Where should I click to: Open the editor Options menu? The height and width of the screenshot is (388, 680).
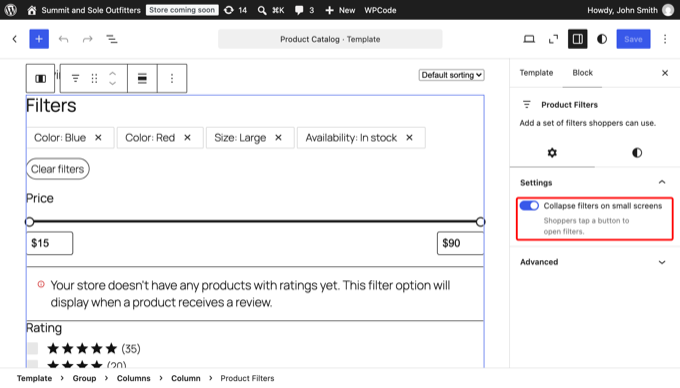coord(664,39)
